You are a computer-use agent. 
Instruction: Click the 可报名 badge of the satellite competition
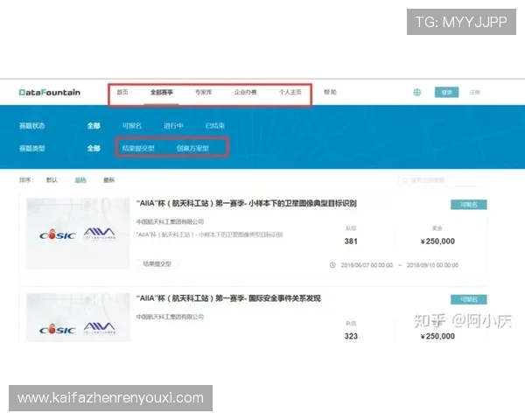469,204
